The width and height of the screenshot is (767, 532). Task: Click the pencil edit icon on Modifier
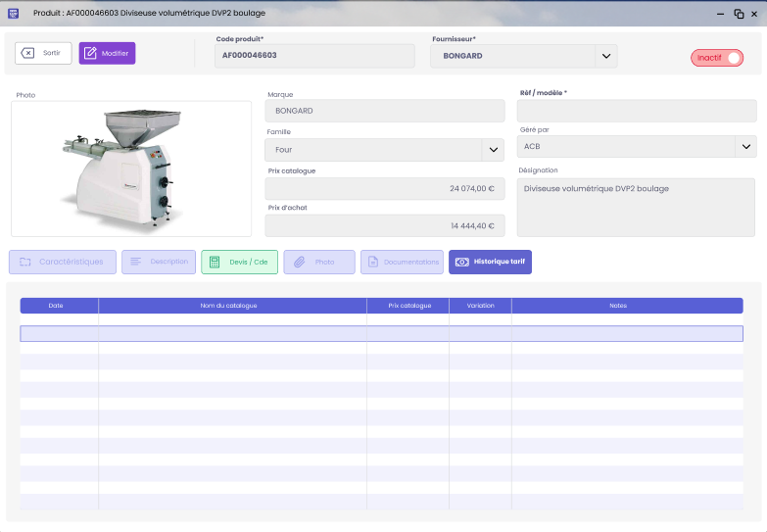(x=90, y=53)
